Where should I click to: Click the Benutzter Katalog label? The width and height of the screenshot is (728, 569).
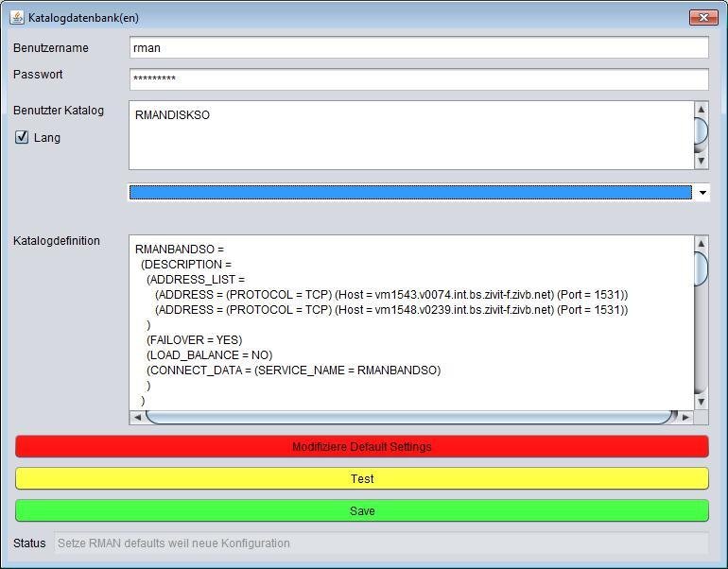pos(59,111)
